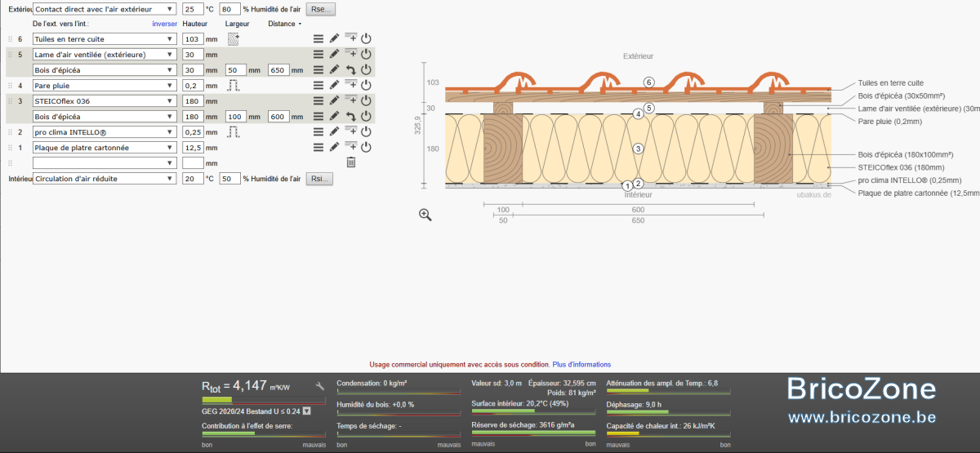Open menu icon for Tuiles en terre cuite layer
The image size is (980, 453).
tap(318, 38)
